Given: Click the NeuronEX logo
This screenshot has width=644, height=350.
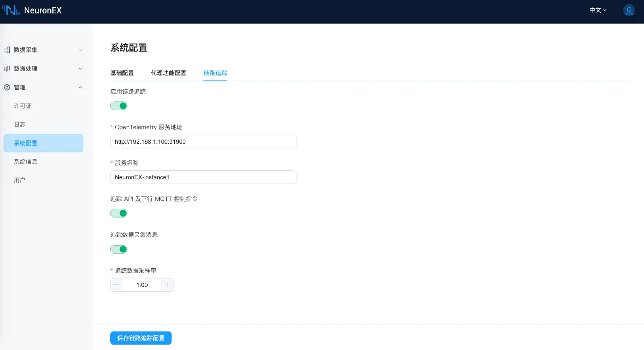Looking at the screenshot, I should [31, 10].
